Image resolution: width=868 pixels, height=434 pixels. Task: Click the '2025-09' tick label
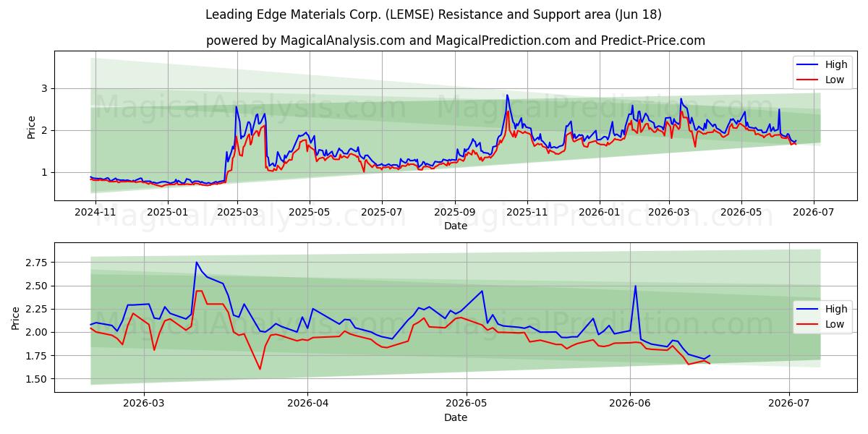pyautogui.click(x=455, y=212)
